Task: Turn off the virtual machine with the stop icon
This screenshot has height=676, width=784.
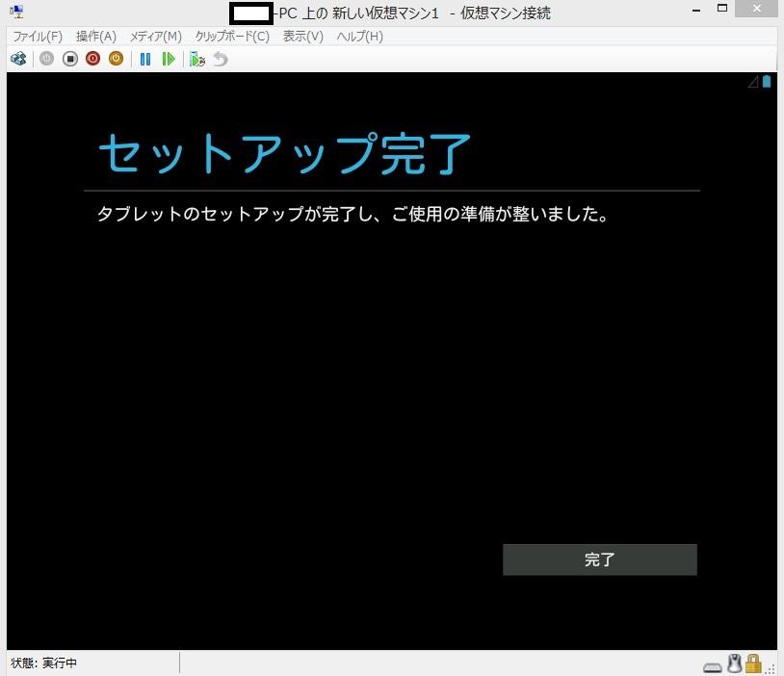Action: (x=70, y=59)
